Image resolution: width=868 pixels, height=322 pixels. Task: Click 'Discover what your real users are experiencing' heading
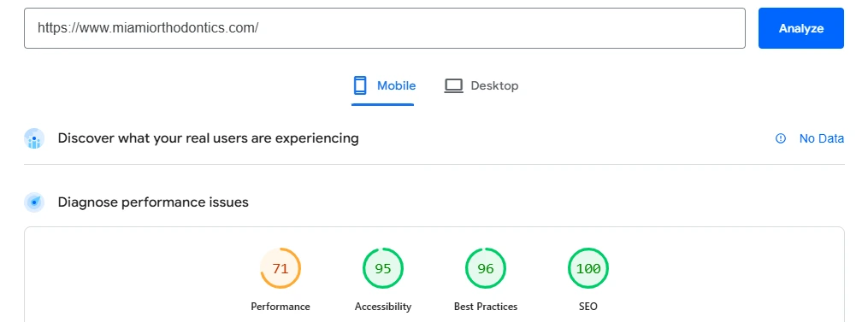(208, 138)
